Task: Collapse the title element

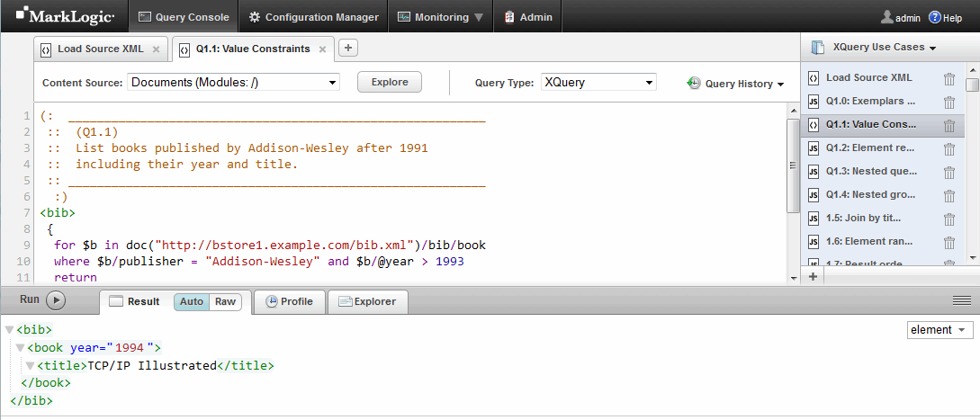Action: tap(30, 366)
